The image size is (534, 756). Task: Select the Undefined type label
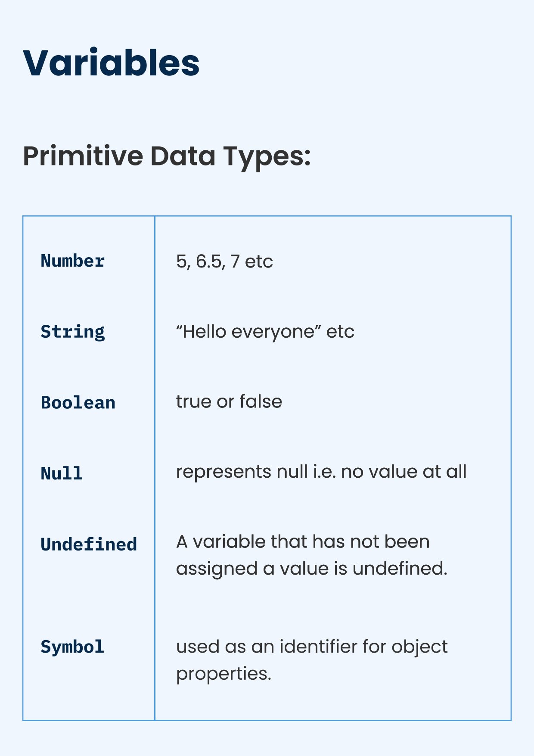89,544
